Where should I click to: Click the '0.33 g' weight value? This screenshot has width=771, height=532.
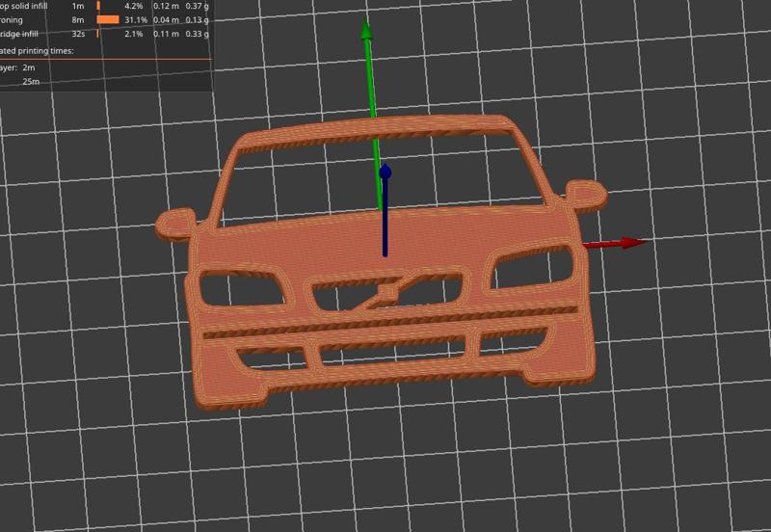pos(197,34)
